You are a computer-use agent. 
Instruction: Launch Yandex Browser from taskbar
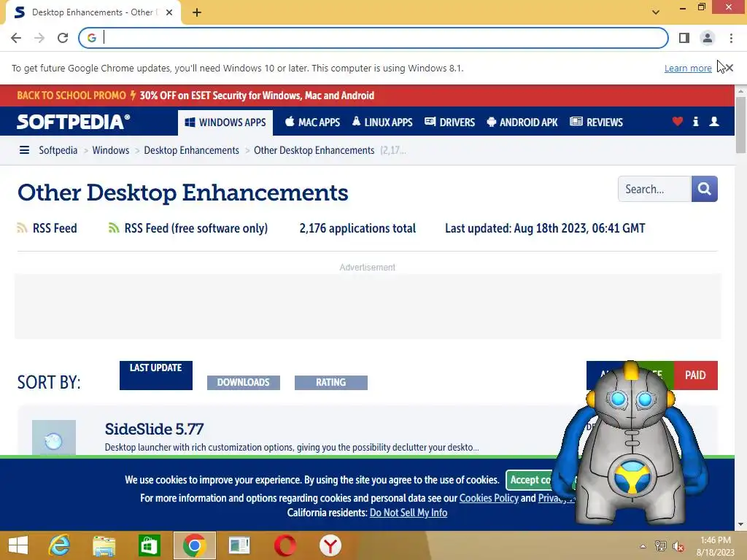pos(330,545)
